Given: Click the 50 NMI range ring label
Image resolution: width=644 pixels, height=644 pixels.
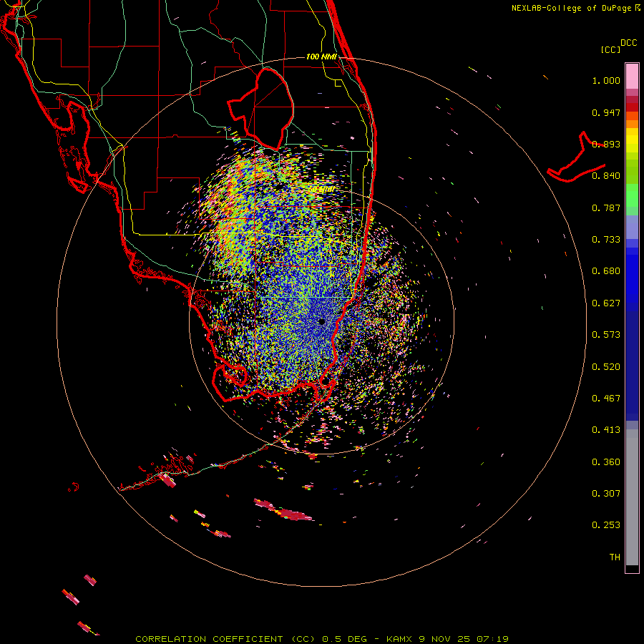Looking at the screenshot, I should coord(321,190).
